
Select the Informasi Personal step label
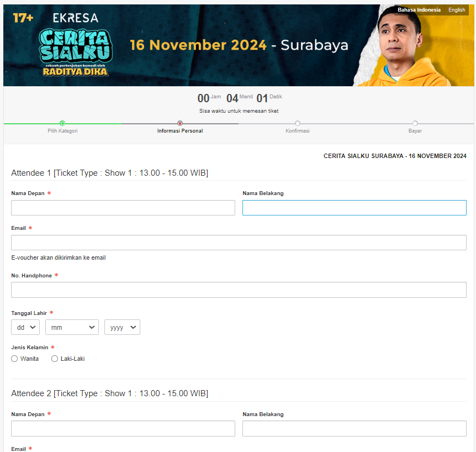point(180,131)
